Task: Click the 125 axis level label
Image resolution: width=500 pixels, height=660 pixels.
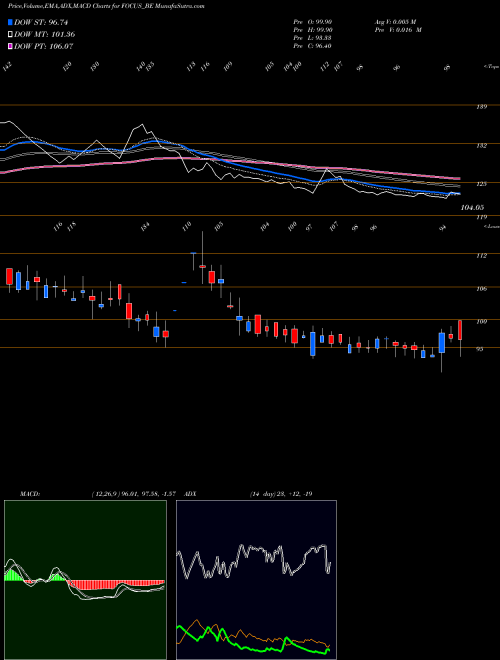Action: 483,184
